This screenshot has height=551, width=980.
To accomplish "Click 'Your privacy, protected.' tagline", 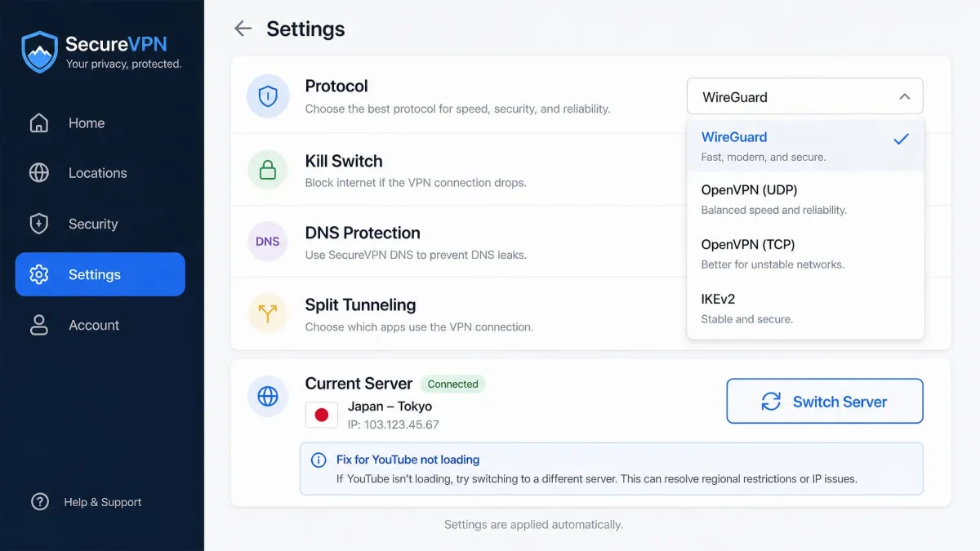I will (x=123, y=64).
